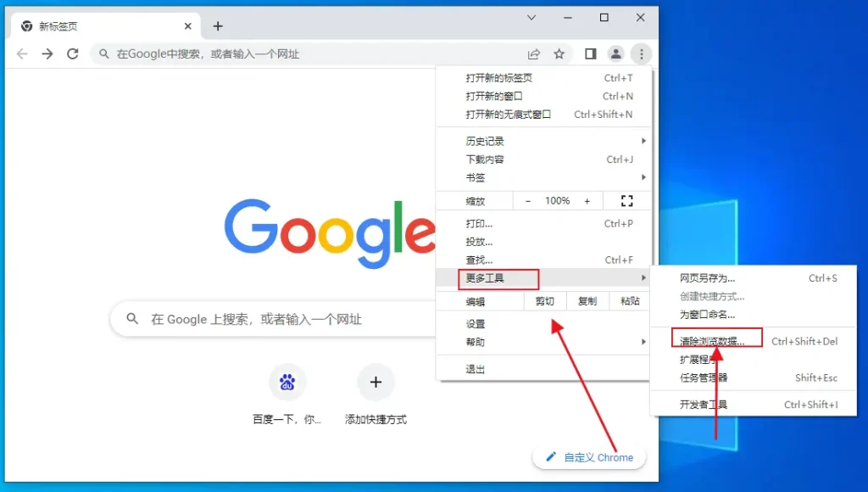Screen dimensions: 868x492
Task: Click the Google logo
Action: (330, 233)
